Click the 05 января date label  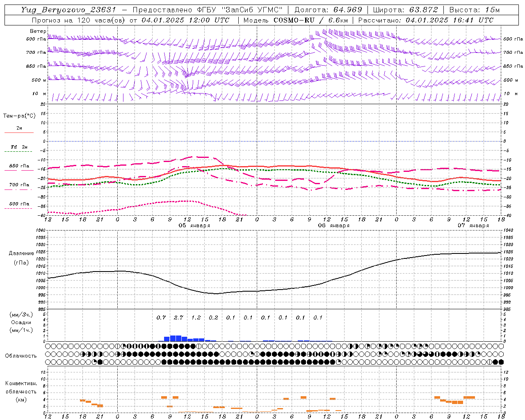194,226
